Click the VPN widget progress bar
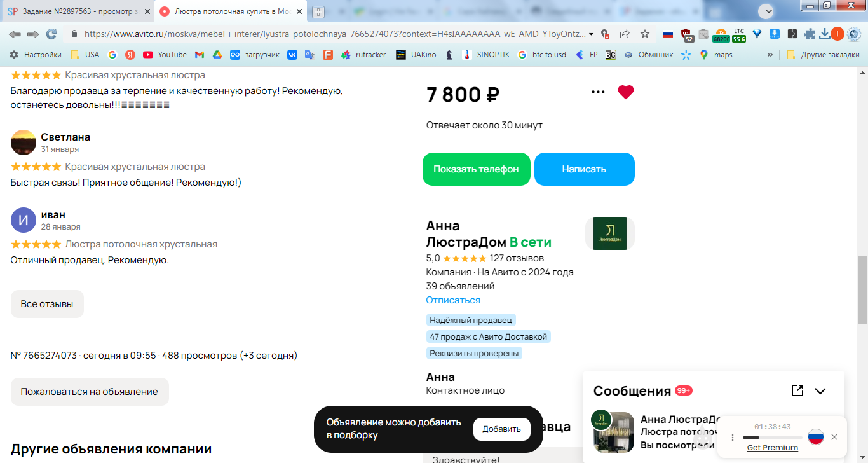The image size is (868, 463). point(772,438)
